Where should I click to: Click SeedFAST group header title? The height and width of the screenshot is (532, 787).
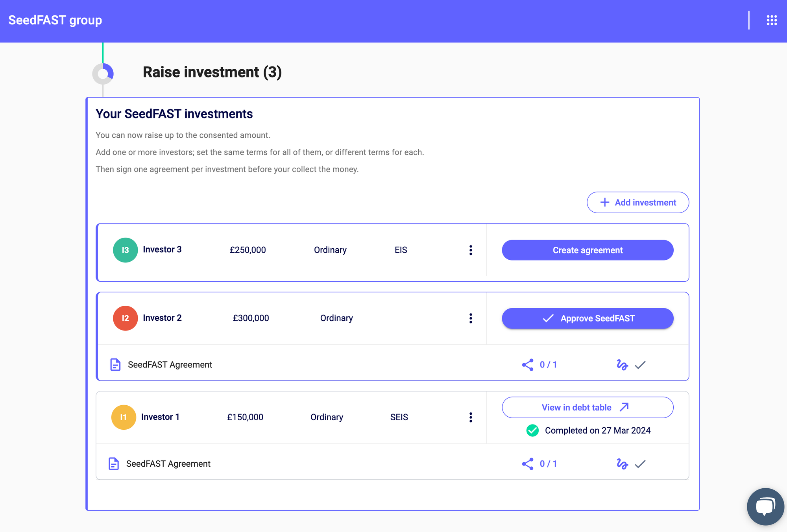55,20
